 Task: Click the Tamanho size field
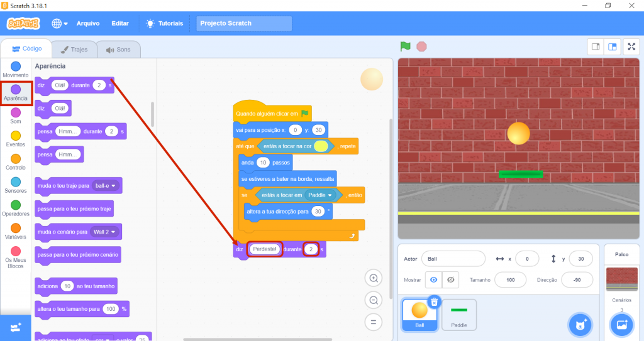tap(511, 280)
